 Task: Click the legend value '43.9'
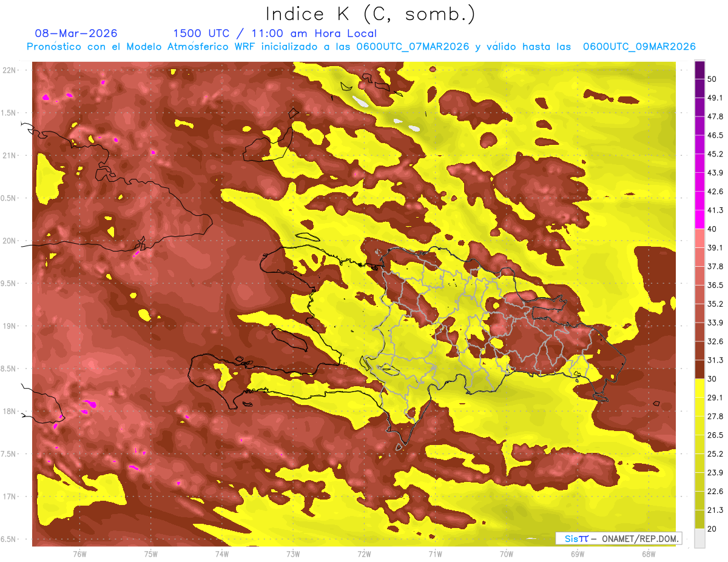pos(715,173)
